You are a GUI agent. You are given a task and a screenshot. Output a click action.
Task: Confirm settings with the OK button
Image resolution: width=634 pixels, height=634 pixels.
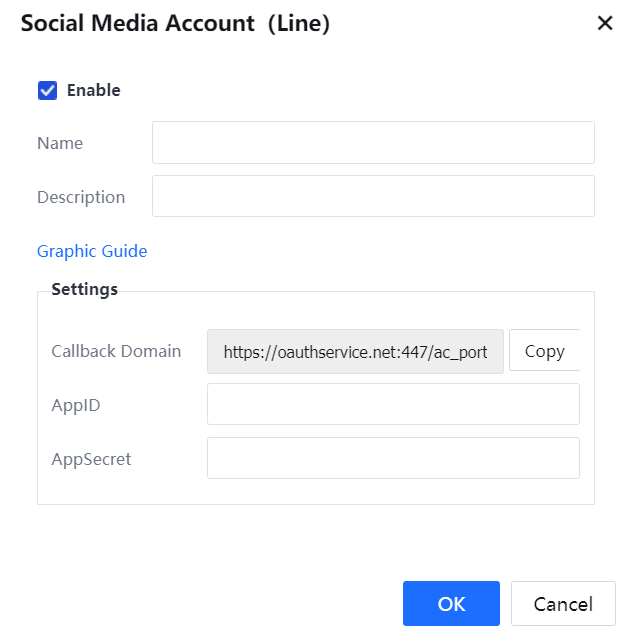click(451, 603)
